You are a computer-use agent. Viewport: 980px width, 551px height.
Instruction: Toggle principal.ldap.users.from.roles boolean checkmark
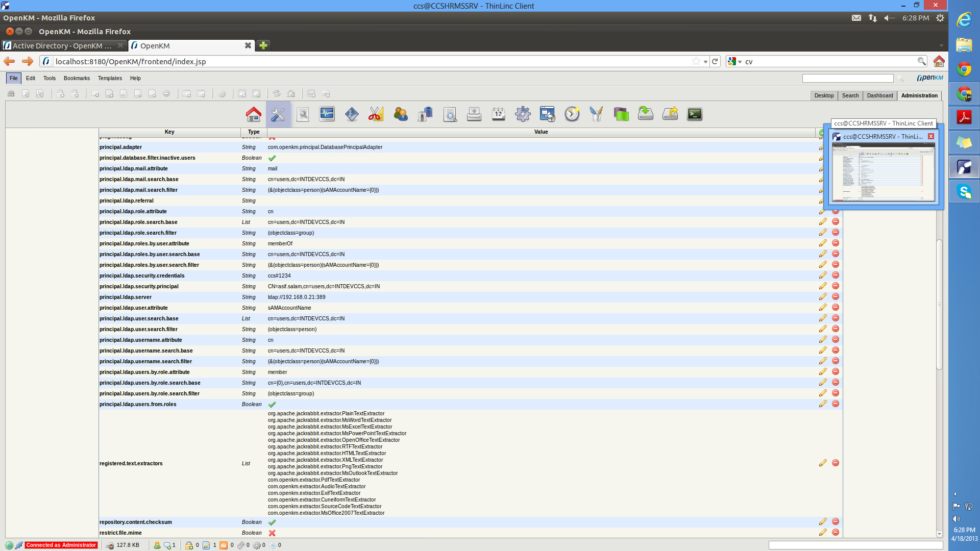click(x=272, y=405)
